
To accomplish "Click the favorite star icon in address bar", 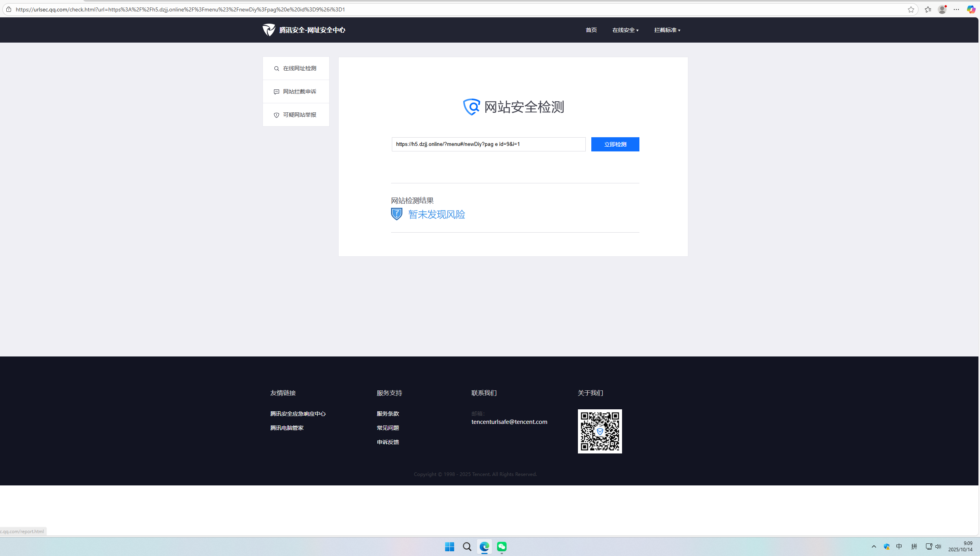I will 911,9.
